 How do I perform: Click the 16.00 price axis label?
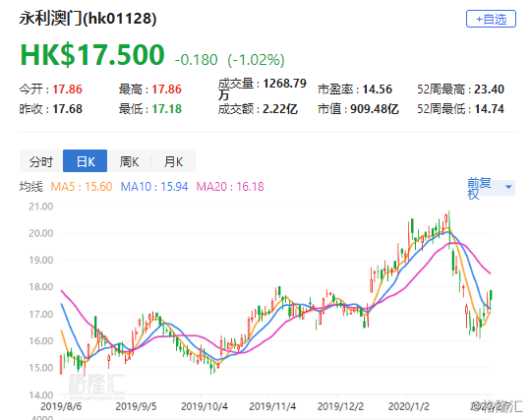(x=41, y=341)
